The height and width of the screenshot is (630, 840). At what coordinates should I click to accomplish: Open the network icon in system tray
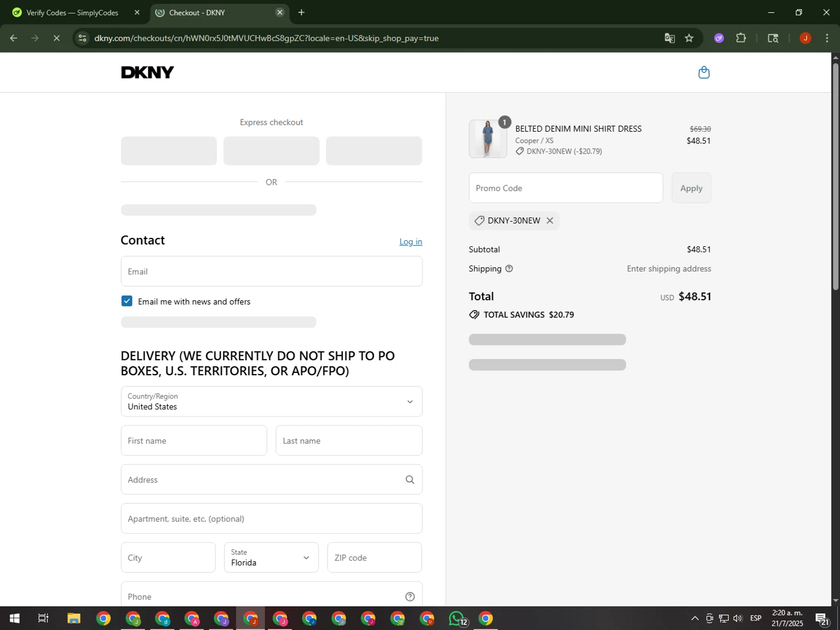click(x=724, y=618)
